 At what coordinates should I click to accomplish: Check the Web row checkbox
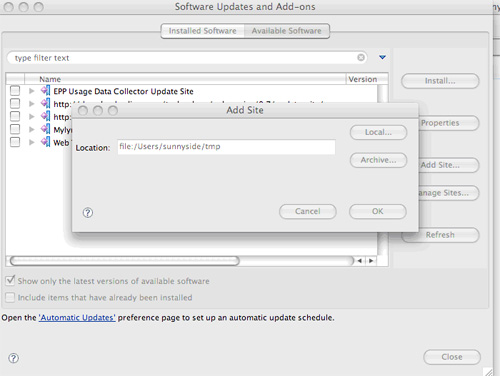(15, 142)
